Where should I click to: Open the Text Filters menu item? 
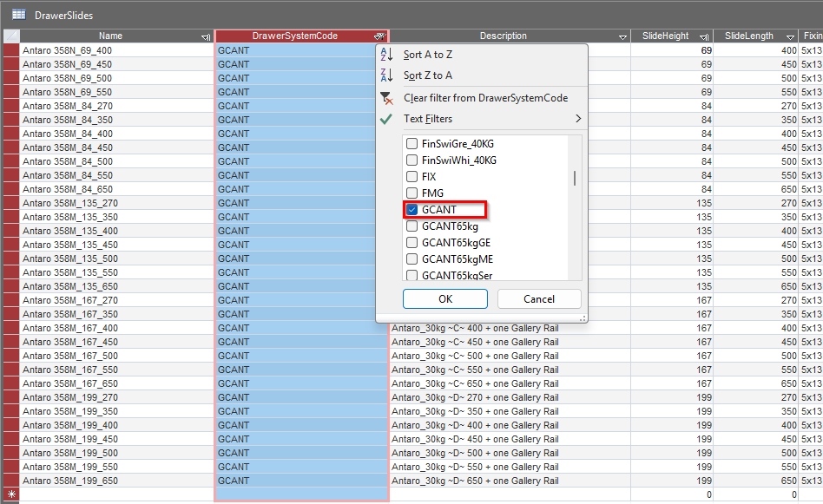tap(428, 119)
